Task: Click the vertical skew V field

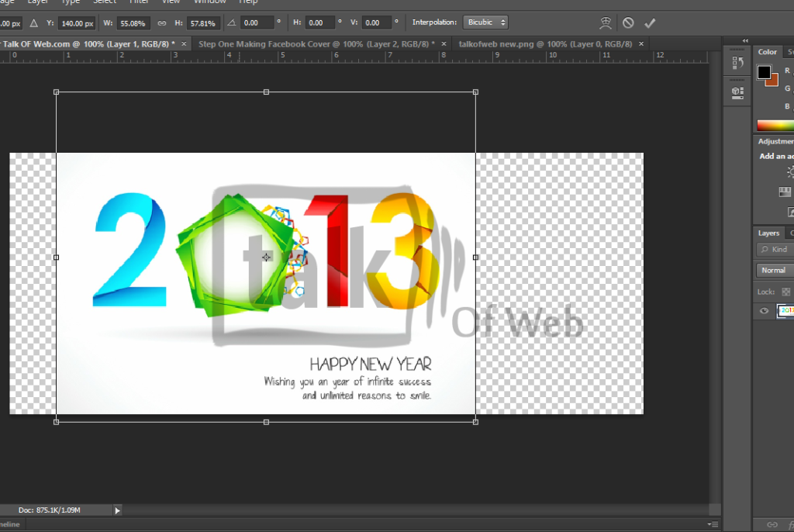Action: coord(378,22)
